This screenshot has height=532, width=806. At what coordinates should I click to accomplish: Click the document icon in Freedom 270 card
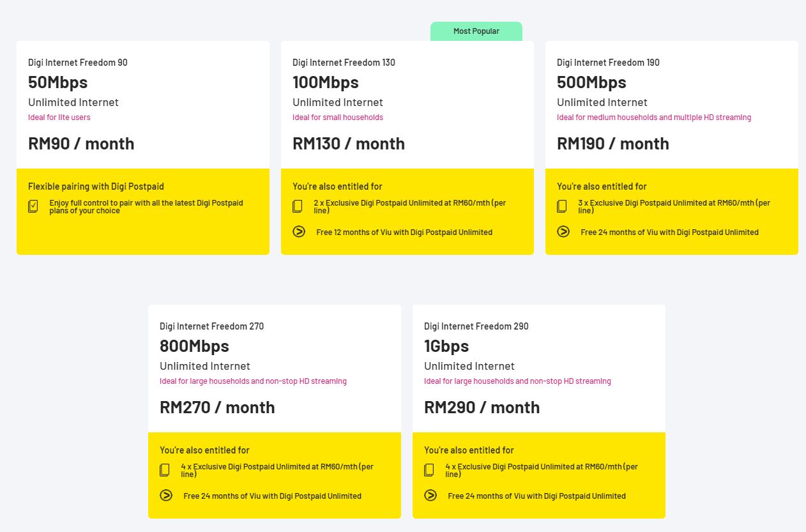click(x=165, y=470)
